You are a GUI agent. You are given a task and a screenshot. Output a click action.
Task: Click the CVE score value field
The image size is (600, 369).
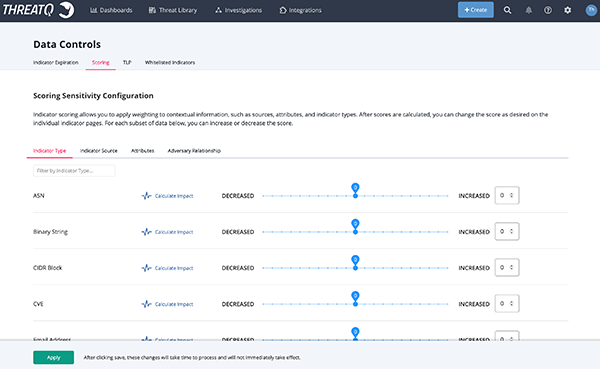click(507, 303)
